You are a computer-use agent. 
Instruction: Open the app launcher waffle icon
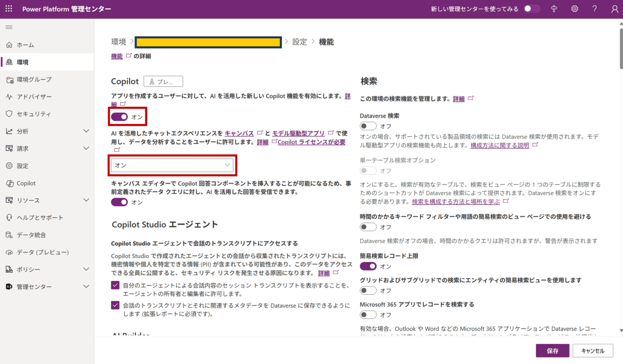[9, 9]
